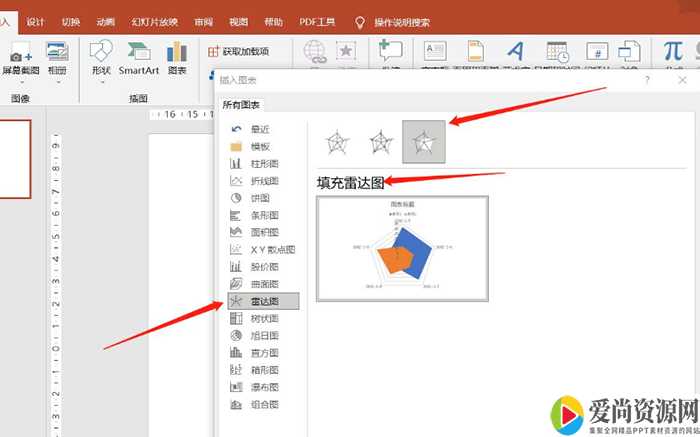This screenshot has width=700, height=437.
Task: Click the WordArt (艺术字) icon
Action: pos(515,51)
